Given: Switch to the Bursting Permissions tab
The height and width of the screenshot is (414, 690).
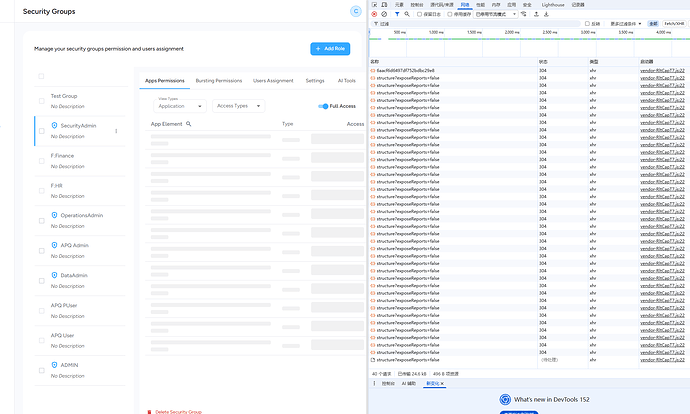Looking at the screenshot, I should click(219, 81).
